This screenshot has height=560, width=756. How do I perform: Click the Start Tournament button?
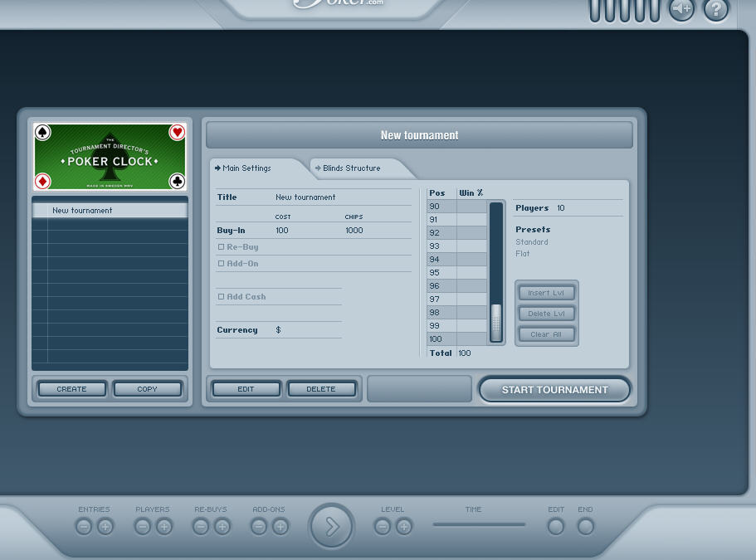554,389
